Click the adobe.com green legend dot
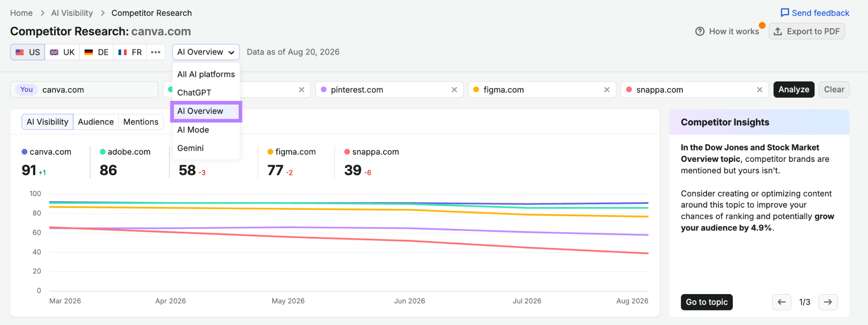This screenshot has height=325, width=868. (x=103, y=152)
